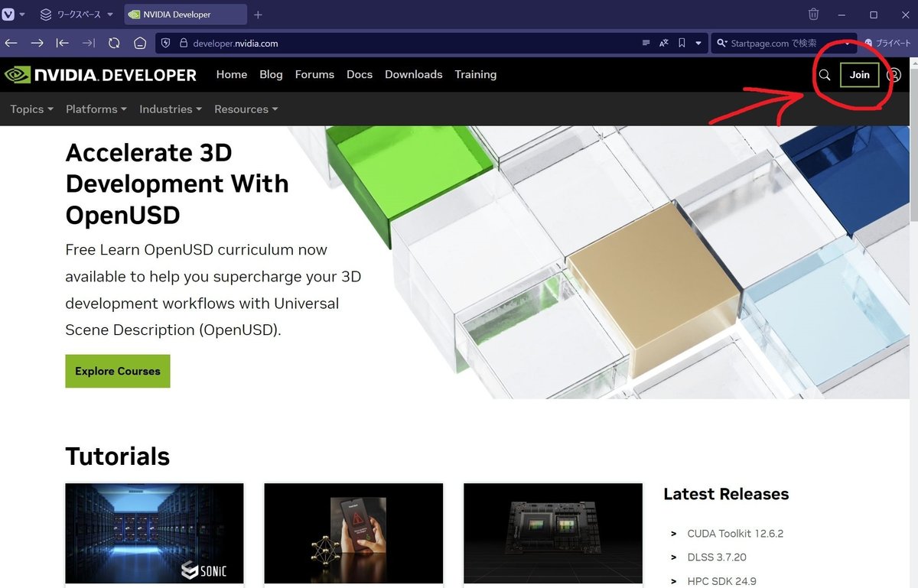Click the Latest Releases heading
The image size is (918, 588).
tap(726, 494)
